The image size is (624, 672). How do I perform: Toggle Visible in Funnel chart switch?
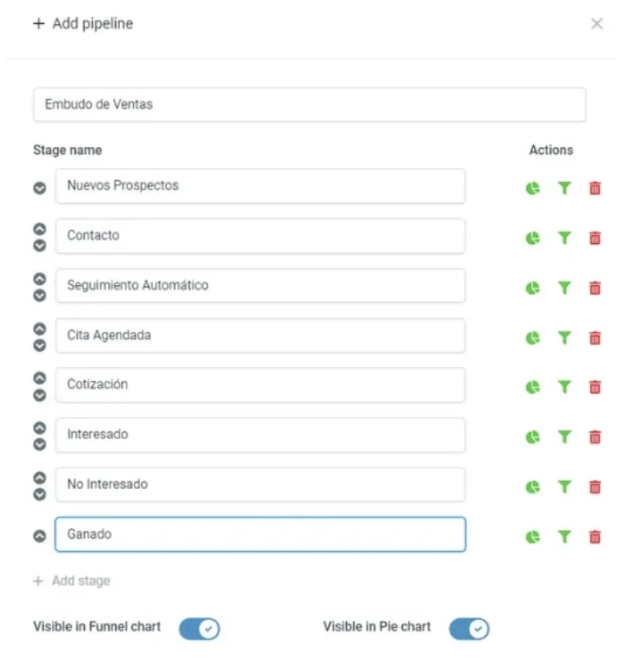[x=199, y=628]
